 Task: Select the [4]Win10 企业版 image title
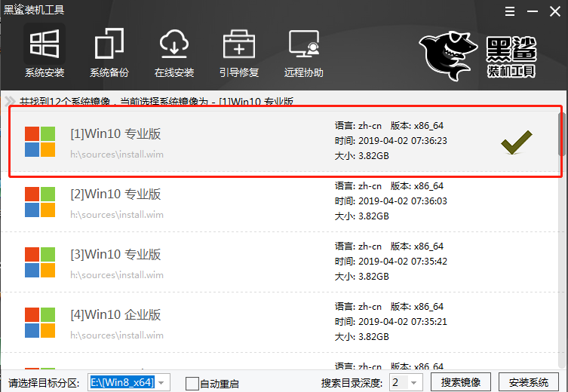(115, 315)
